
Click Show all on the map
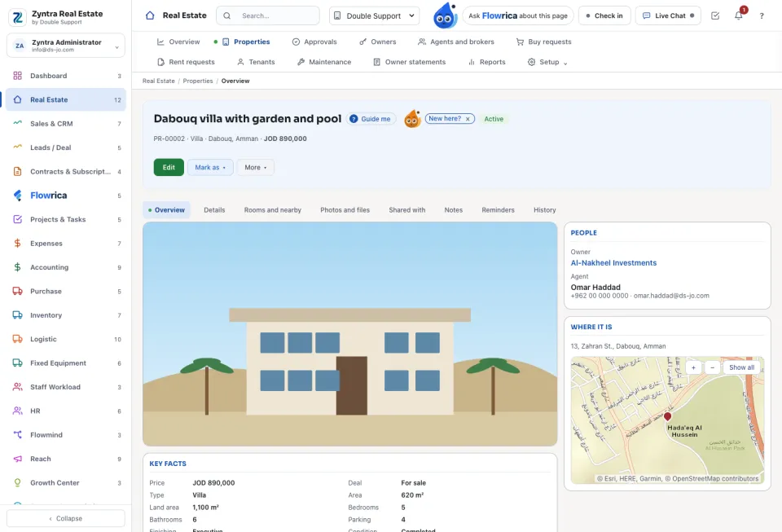(x=741, y=367)
